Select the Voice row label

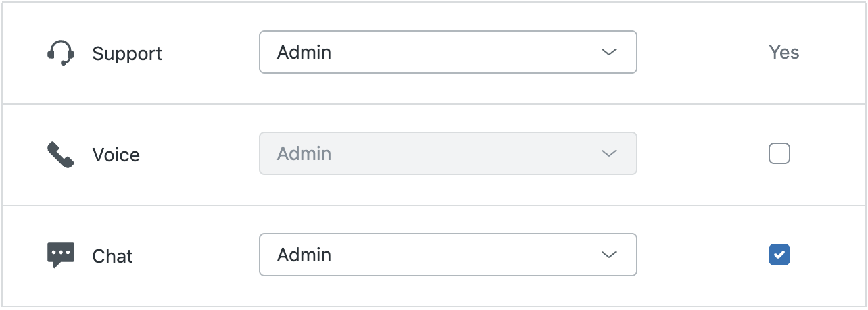coord(116,155)
